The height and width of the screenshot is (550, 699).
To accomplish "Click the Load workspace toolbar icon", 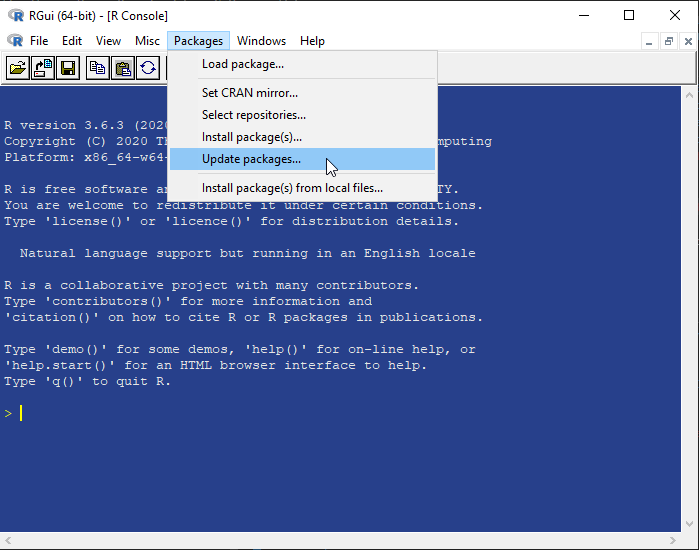I will point(43,68).
